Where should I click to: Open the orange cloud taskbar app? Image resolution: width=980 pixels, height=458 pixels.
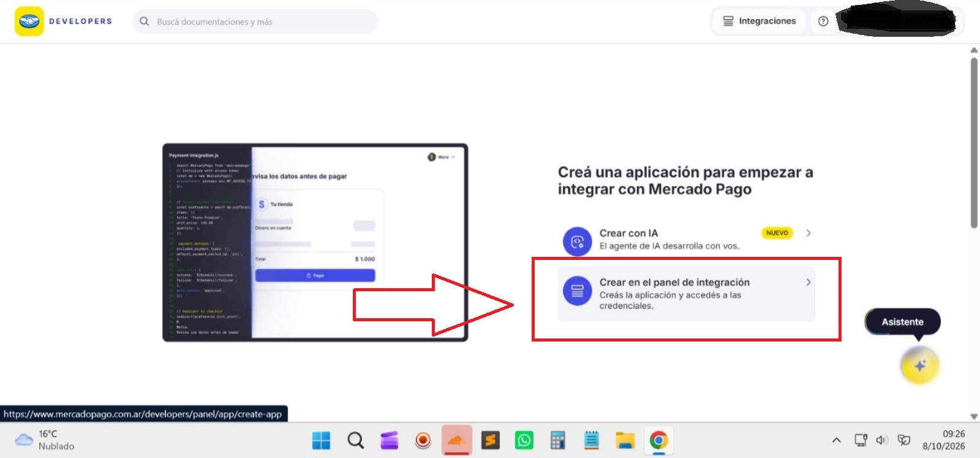click(x=457, y=440)
